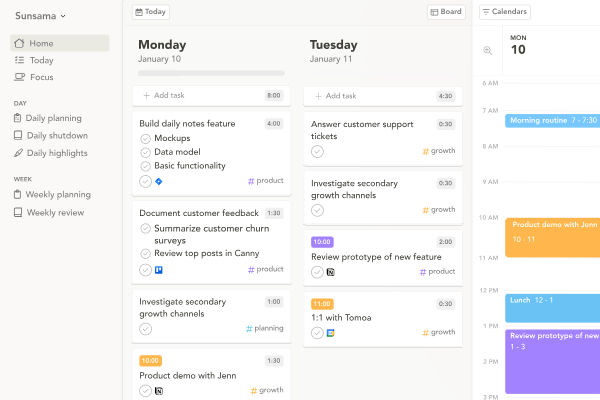Click the Today button in the top bar

click(x=151, y=12)
